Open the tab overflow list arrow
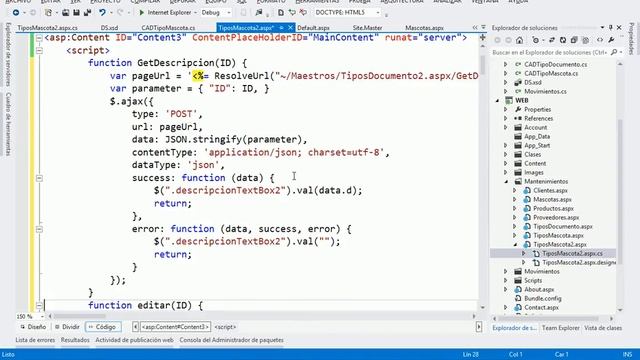 (483, 27)
